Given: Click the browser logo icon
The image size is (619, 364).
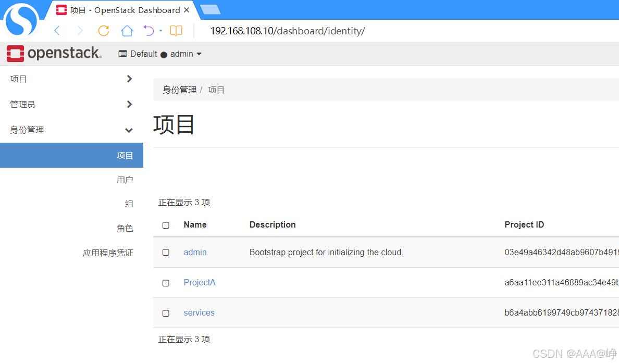Looking at the screenshot, I should pyautogui.click(x=21, y=20).
